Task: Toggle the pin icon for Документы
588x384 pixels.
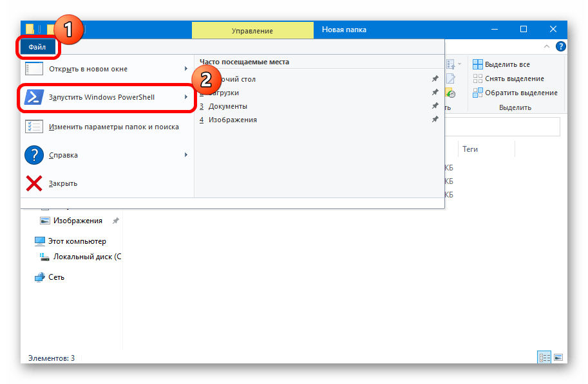Action: (435, 106)
